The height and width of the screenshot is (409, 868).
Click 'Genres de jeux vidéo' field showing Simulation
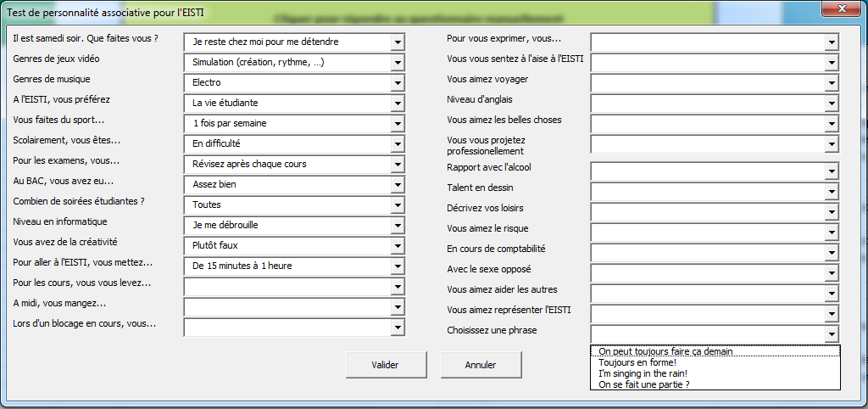[x=287, y=63]
